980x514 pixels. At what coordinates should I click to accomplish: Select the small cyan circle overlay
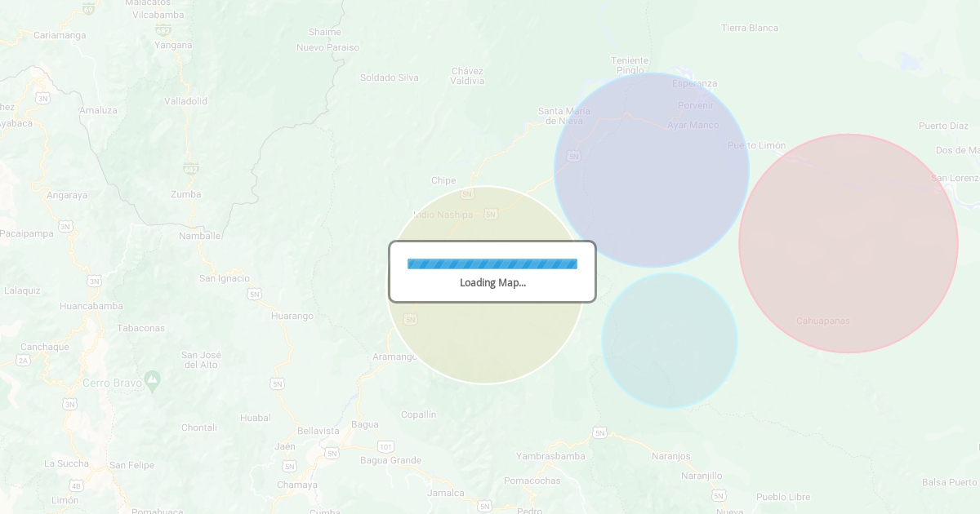[x=670, y=340]
